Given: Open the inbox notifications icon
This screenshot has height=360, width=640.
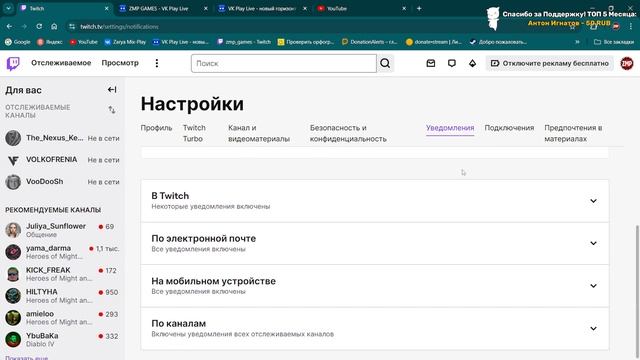Looking at the screenshot, I should point(431,63).
